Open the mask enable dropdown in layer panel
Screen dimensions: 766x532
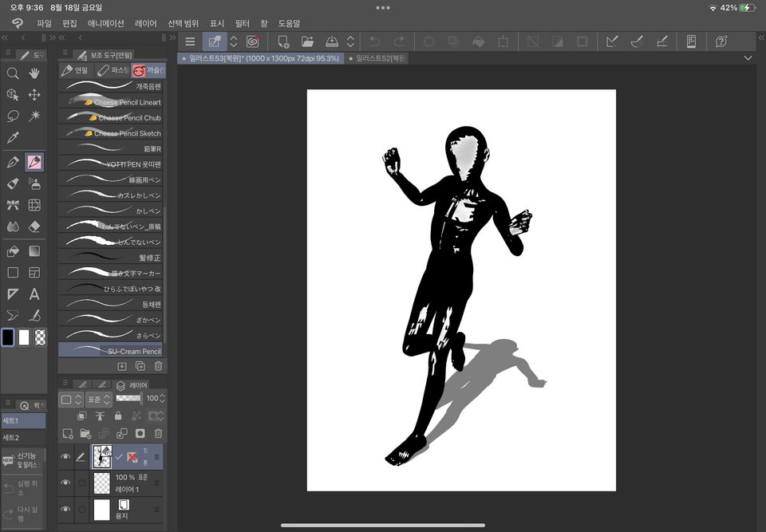pyautogui.click(x=156, y=416)
